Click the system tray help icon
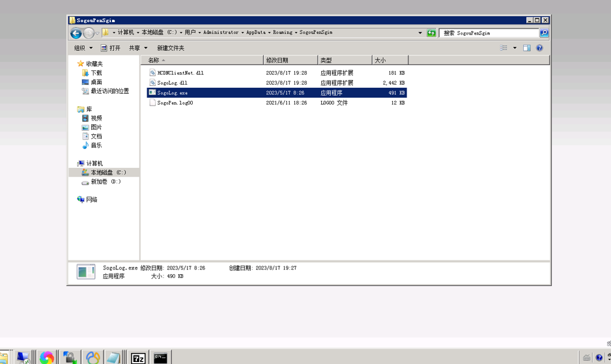 pos(599,357)
